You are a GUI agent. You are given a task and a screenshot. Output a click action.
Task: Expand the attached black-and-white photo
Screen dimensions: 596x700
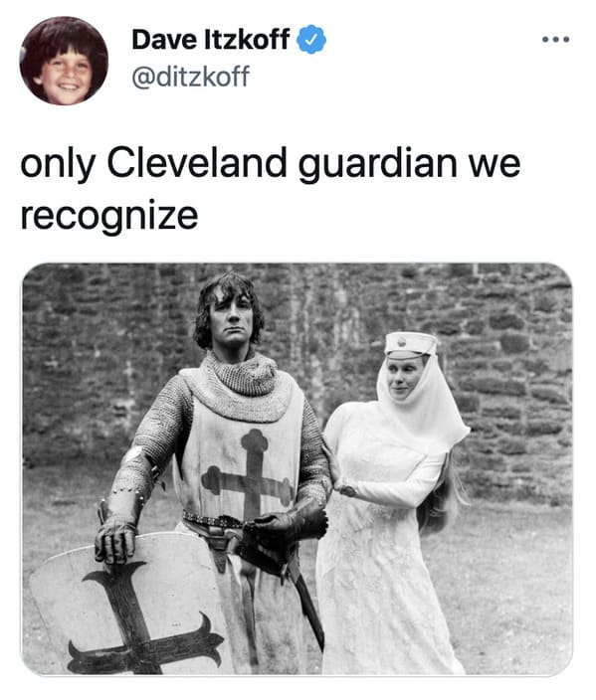(298, 468)
